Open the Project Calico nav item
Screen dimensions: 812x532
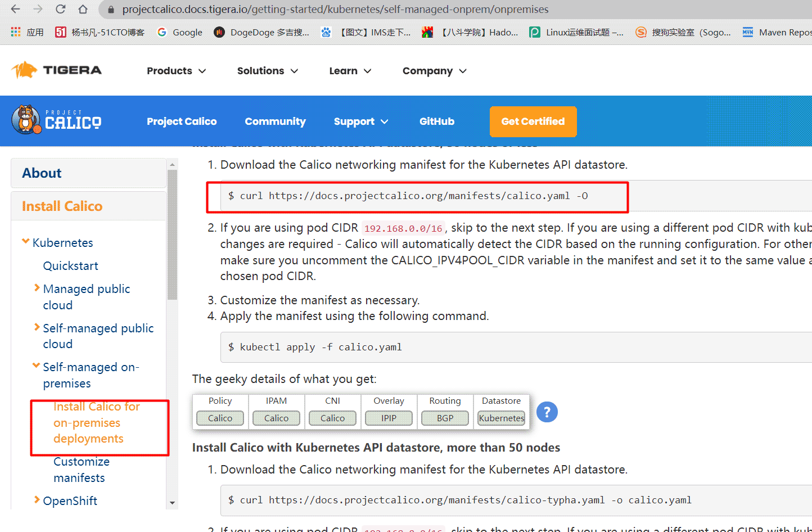(x=182, y=121)
